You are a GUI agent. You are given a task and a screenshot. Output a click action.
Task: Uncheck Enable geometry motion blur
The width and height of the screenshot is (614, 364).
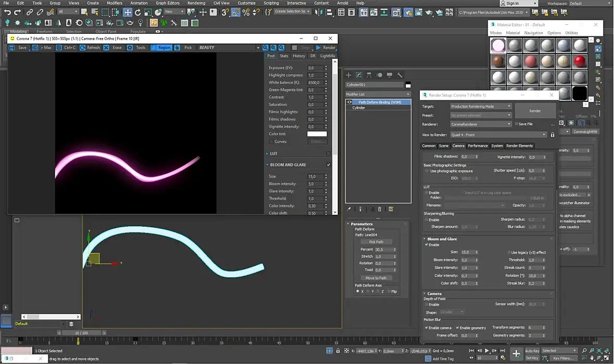click(x=457, y=328)
